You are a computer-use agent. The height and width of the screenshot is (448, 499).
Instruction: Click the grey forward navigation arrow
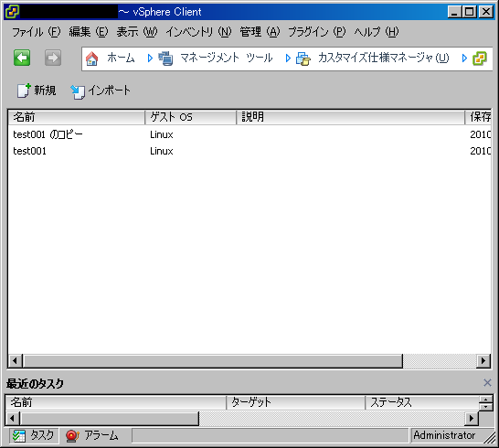click(53, 58)
